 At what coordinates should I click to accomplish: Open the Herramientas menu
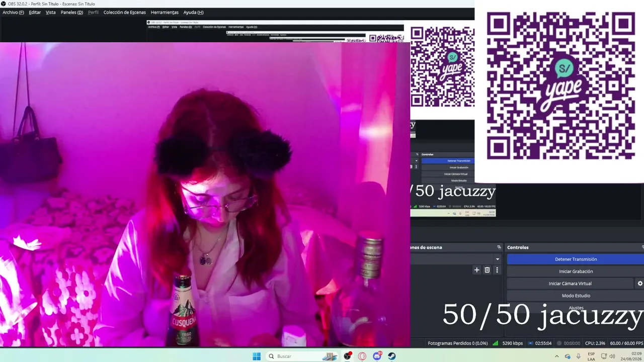click(165, 12)
